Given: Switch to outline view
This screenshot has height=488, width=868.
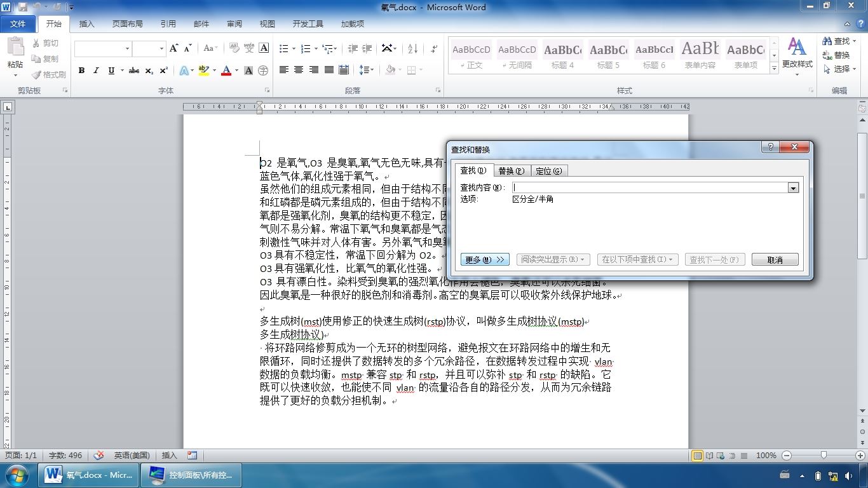Looking at the screenshot, I should [733, 456].
